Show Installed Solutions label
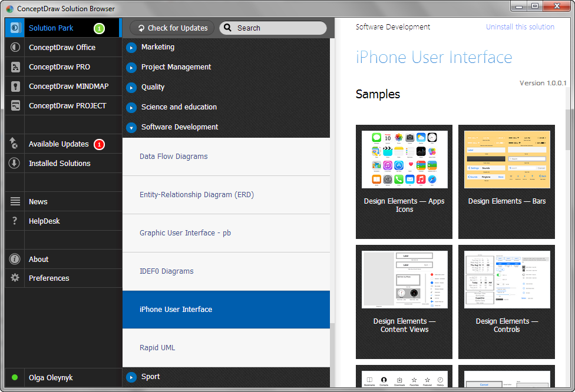Viewport: 575px width, 392px height. (60, 164)
